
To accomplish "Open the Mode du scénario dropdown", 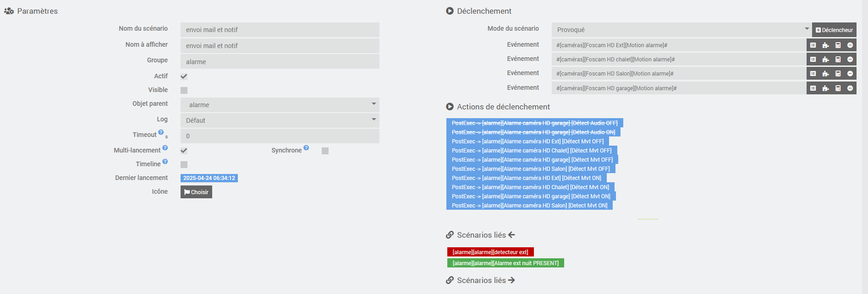I will coord(681,30).
